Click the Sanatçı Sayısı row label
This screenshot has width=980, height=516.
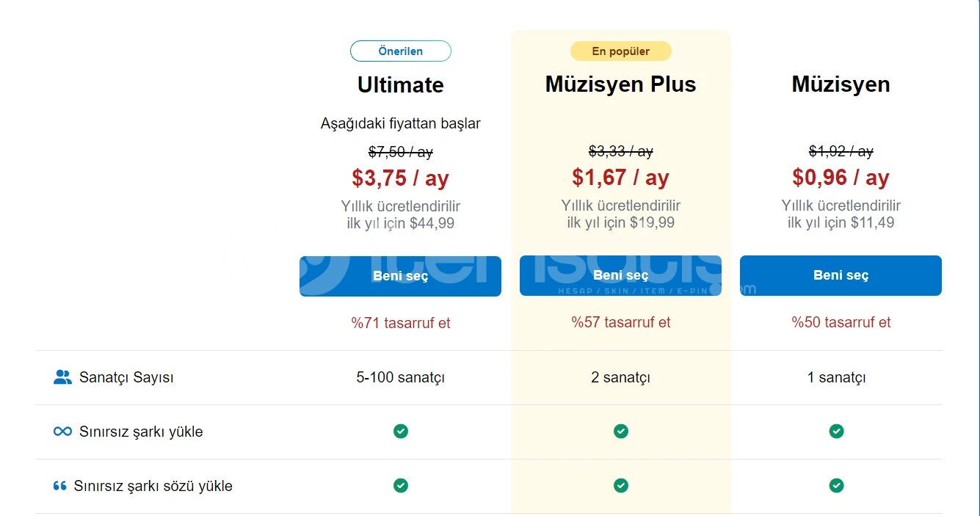click(126, 378)
